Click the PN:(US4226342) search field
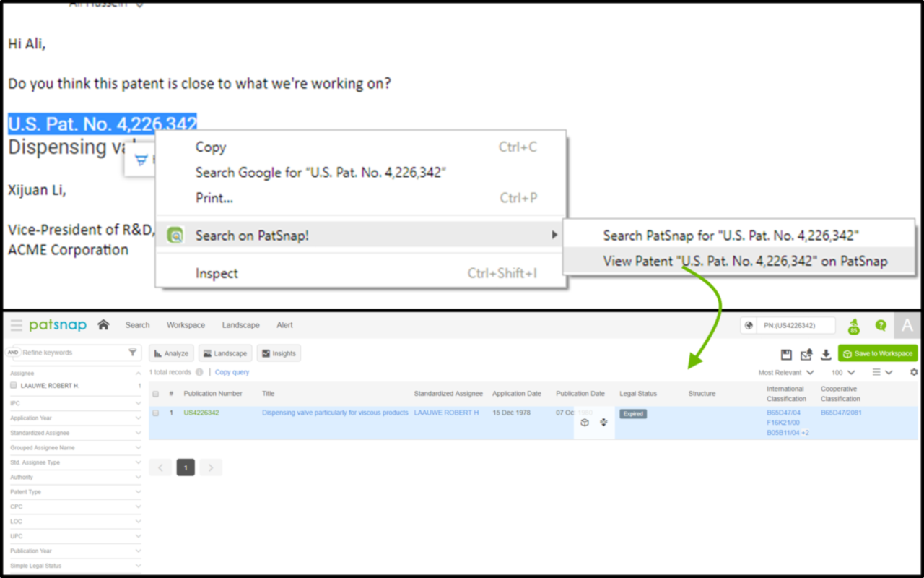924x578 pixels. tap(796, 326)
